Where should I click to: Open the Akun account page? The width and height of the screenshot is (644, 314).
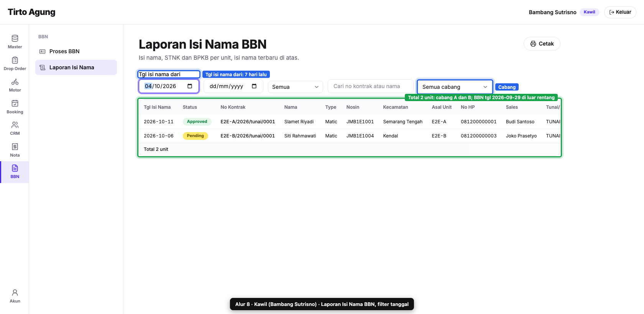click(x=15, y=296)
